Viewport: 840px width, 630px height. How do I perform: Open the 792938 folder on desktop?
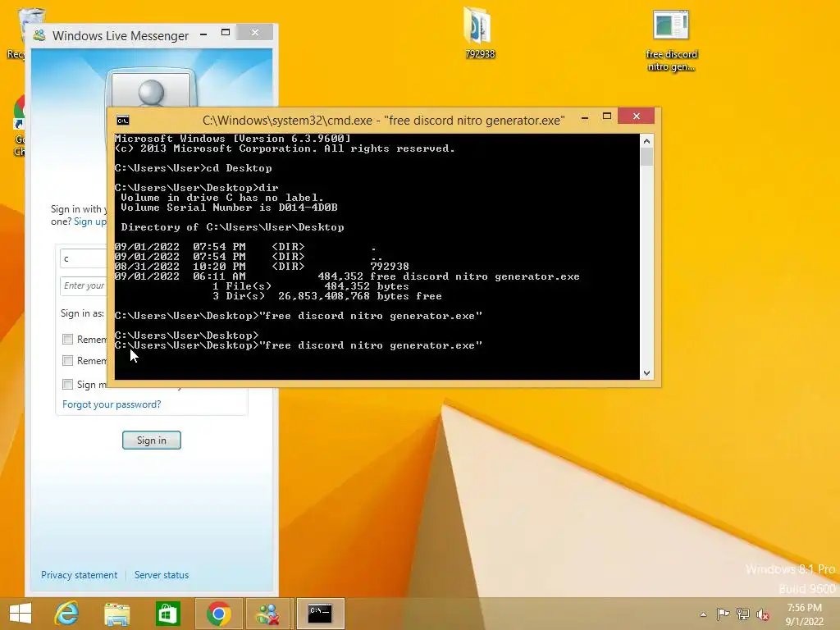point(478,32)
